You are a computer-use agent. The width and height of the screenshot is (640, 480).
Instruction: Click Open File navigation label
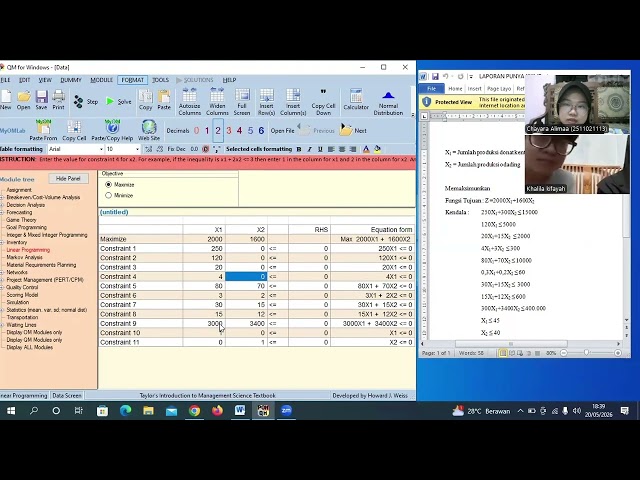tap(282, 131)
